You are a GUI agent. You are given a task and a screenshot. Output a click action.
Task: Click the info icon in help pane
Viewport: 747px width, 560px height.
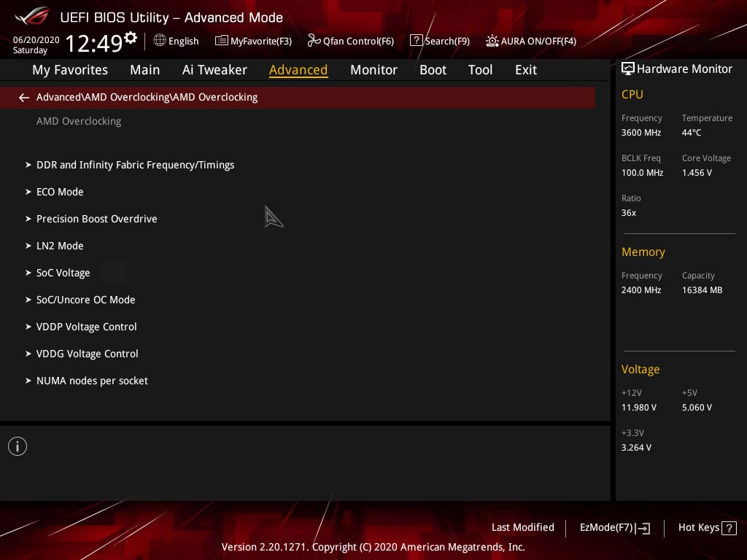[x=18, y=446]
